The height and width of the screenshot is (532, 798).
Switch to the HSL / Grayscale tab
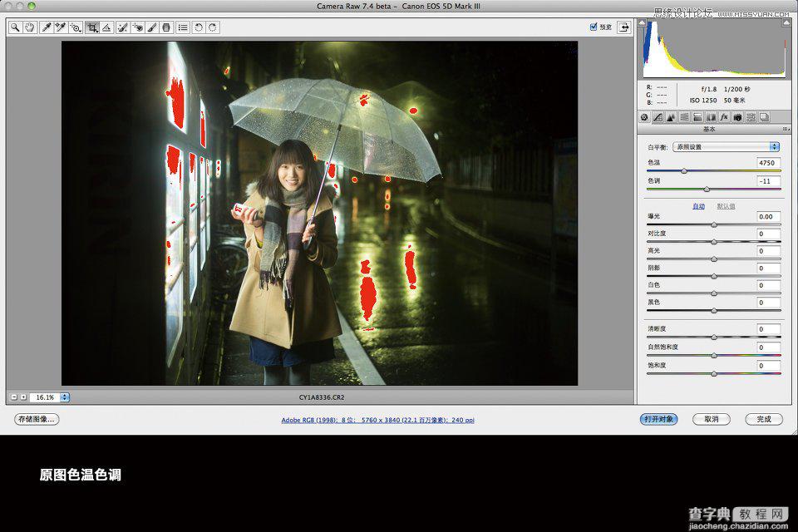[684, 117]
